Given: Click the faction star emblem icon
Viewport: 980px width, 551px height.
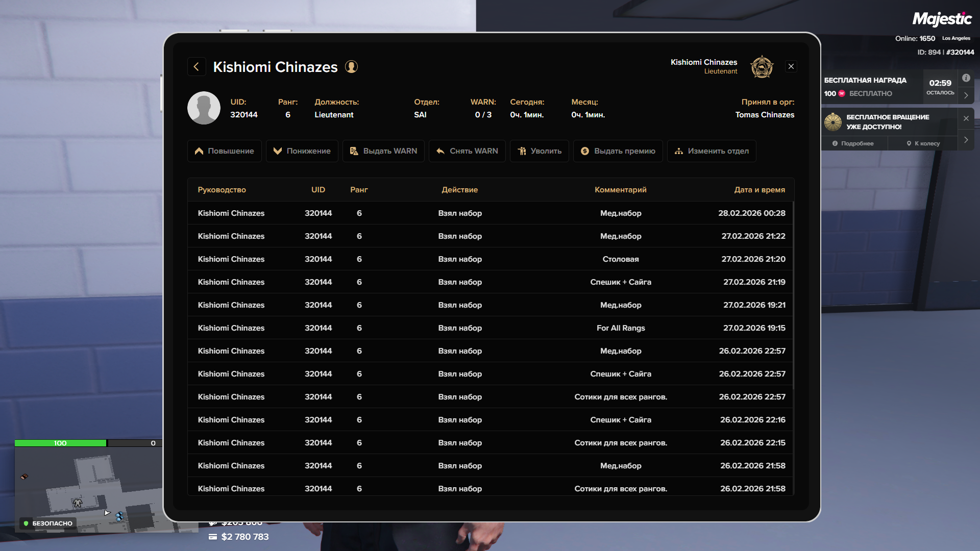Looking at the screenshot, I should point(762,67).
